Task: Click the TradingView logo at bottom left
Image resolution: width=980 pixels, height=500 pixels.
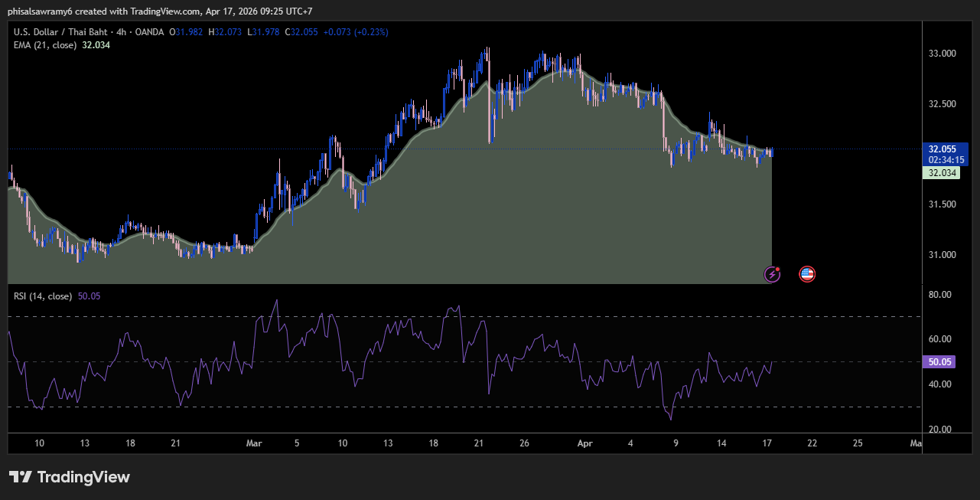Action: tap(70, 477)
